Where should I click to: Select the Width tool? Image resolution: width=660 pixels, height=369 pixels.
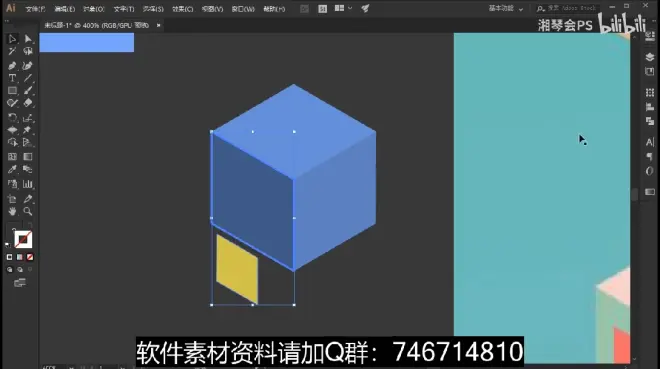[12, 130]
